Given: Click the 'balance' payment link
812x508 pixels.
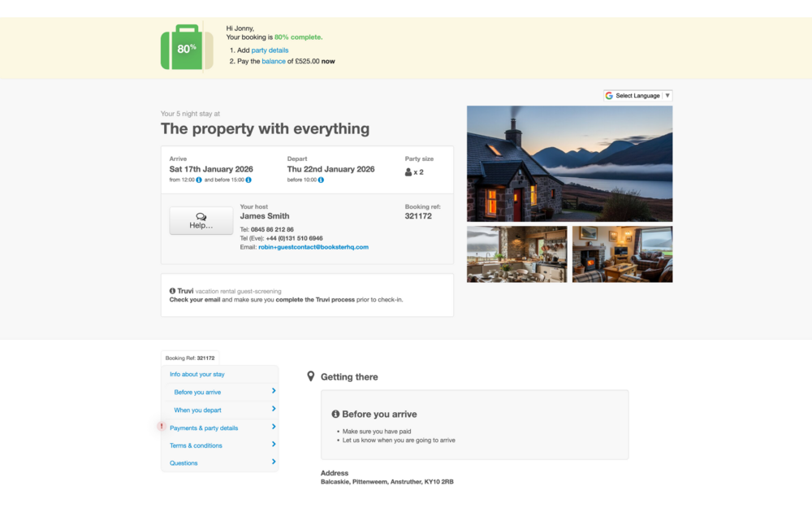Looking at the screenshot, I should click(x=274, y=61).
